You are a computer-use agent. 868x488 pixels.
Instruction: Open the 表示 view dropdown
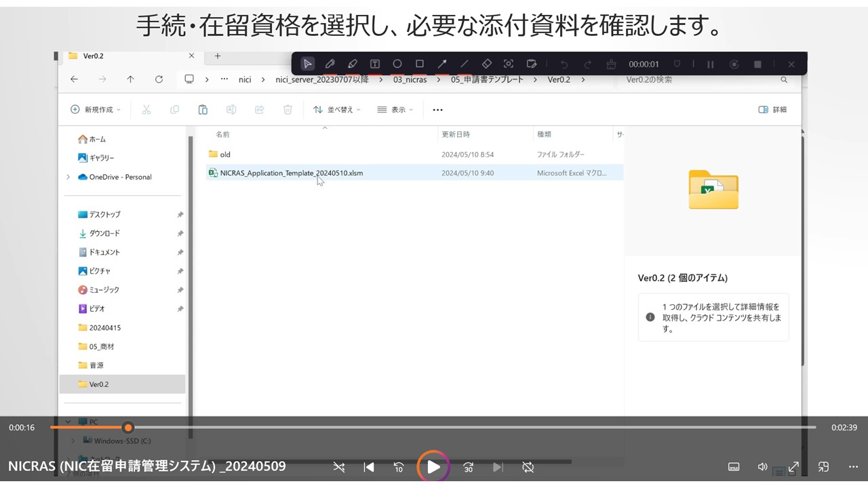tap(395, 110)
